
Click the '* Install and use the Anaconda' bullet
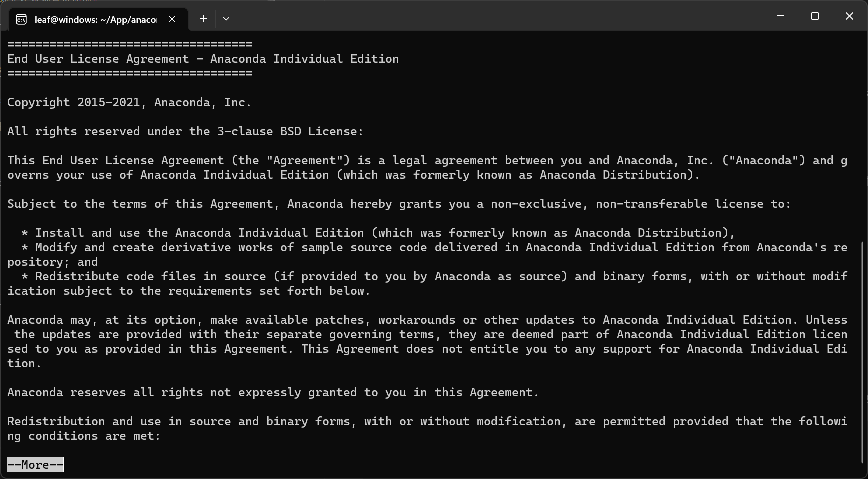point(378,233)
